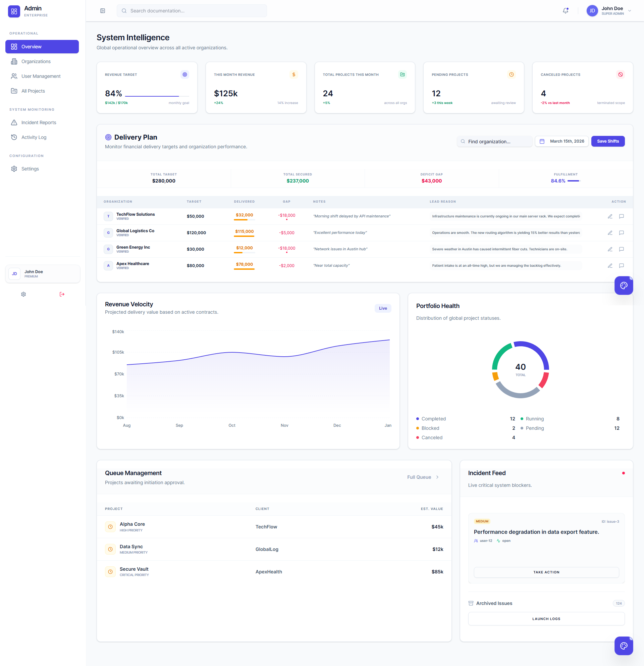This screenshot has height=666, width=644.
Task: Edit the Global Logistics Co row
Action: (x=610, y=233)
